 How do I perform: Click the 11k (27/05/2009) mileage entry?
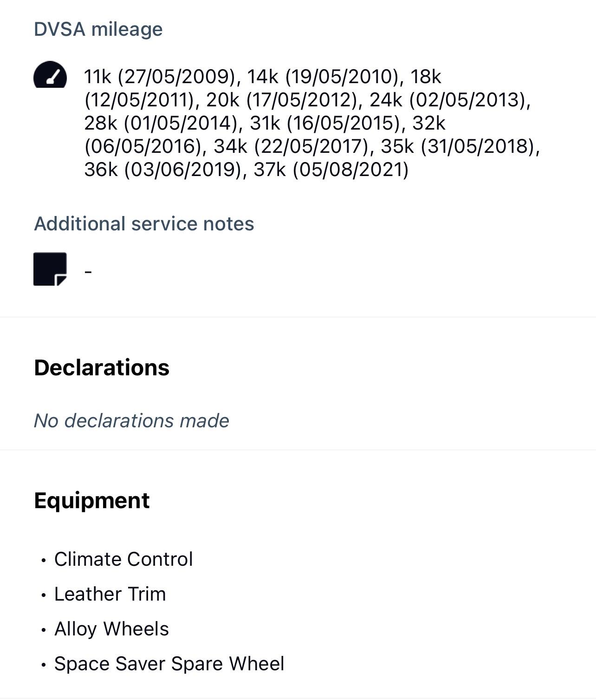click(x=160, y=77)
